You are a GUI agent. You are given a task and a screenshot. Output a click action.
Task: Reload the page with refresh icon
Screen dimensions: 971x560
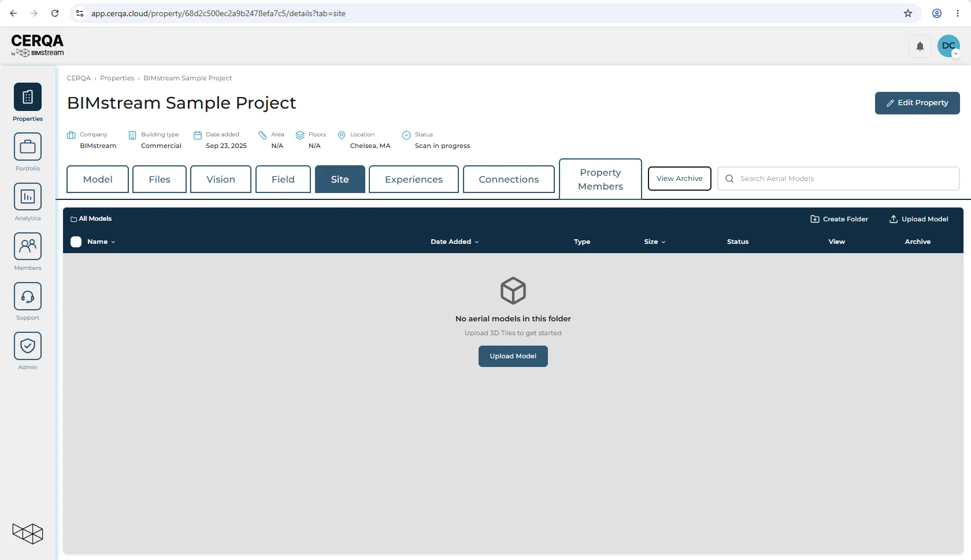click(55, 13)
